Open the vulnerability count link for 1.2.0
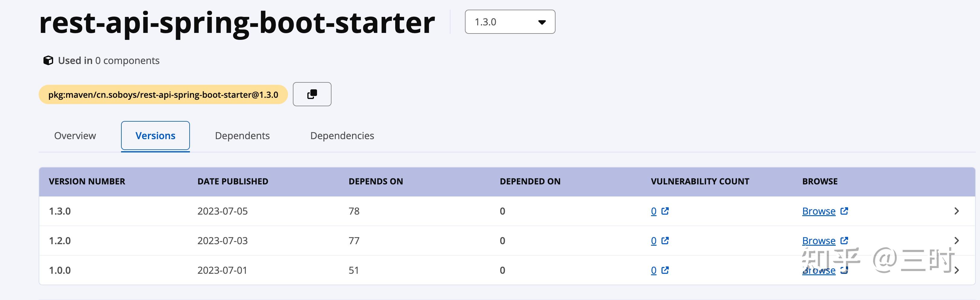Screen dimensions: 980x300 click(x=653, y=240)
